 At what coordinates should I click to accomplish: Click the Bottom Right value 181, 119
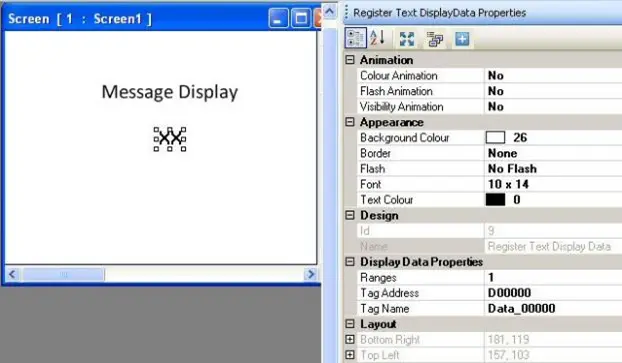point(508,339)
